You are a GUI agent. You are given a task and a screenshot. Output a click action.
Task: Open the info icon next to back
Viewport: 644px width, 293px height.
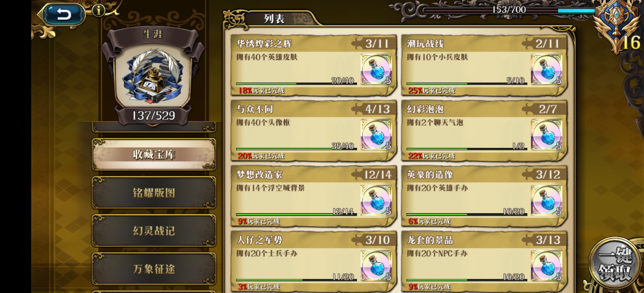coord(98,11)
